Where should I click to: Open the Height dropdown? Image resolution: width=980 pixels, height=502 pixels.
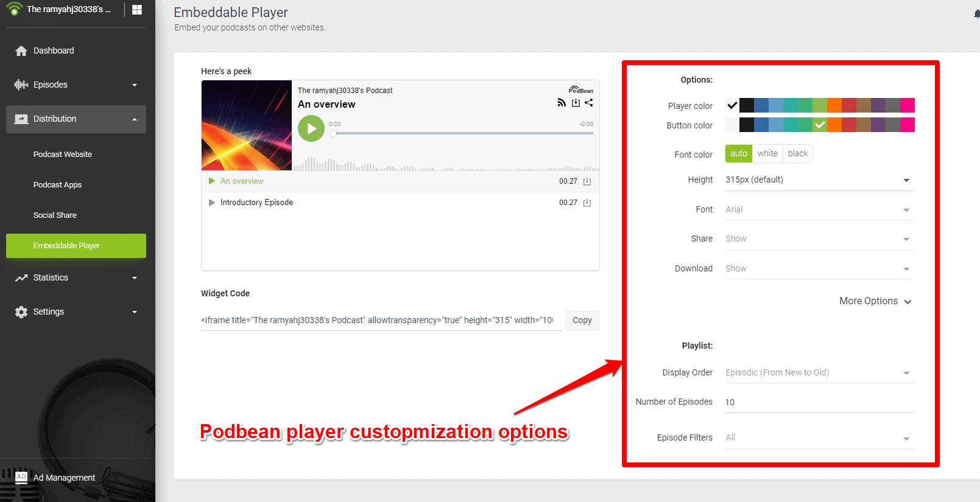(819, 180)
